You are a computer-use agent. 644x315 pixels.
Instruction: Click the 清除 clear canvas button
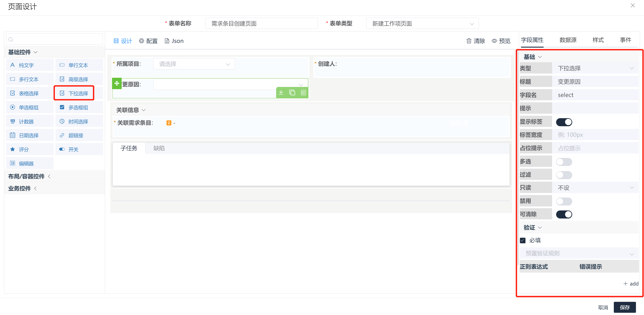(x=476, y=41)
